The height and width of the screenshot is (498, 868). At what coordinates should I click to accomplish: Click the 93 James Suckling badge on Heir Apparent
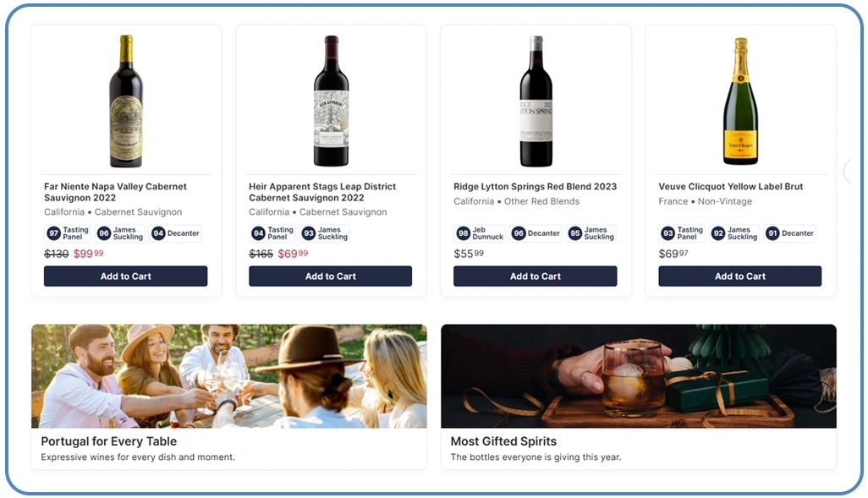click(325, 233)
